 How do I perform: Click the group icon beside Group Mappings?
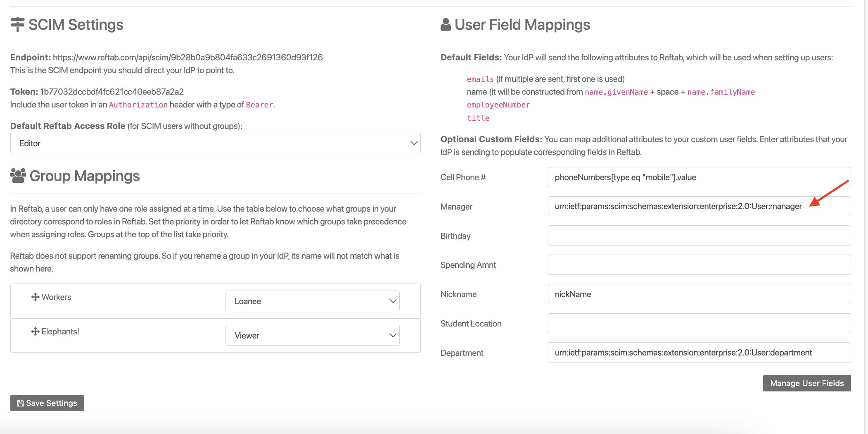click(x=18, y=176)
